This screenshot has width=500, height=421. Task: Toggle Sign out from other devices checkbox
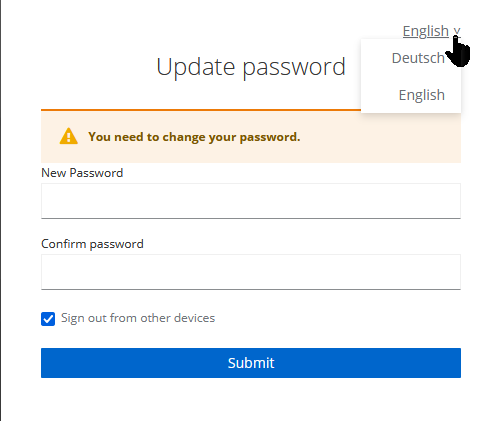(48, 319)
